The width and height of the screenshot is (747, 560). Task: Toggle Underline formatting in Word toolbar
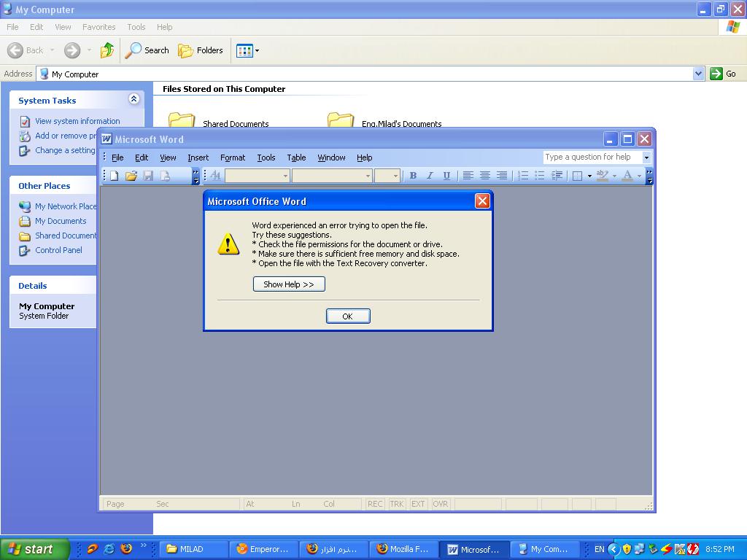click(446, 176)
